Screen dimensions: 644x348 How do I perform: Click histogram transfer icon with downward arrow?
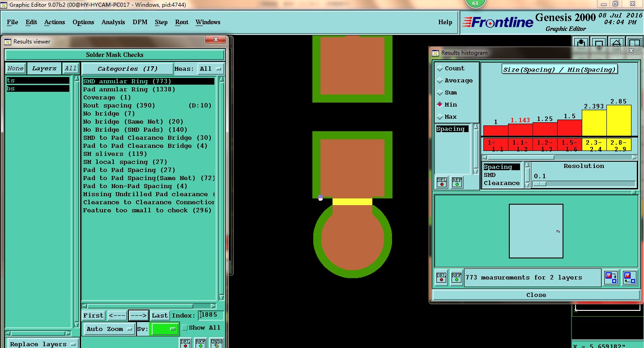(611, 278)
